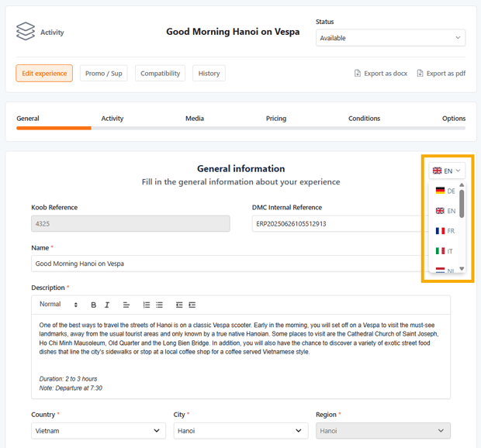Viewport: 481px width, 448px height.
Task: Export experience as docx
Action: tap(380, 74)
